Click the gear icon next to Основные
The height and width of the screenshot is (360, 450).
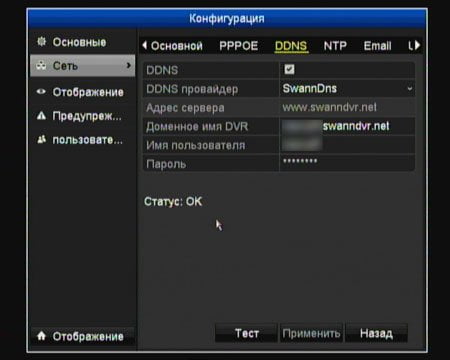click(41, 42)
